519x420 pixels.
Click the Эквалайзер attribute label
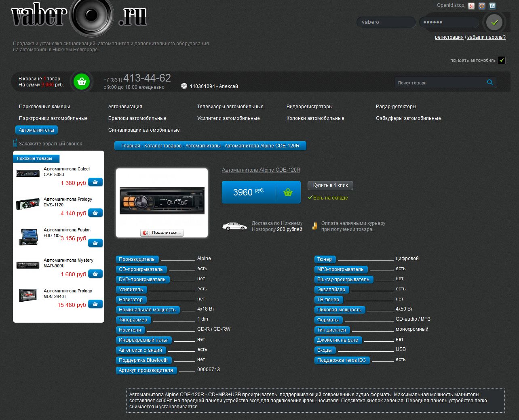(x=331, y=290)
